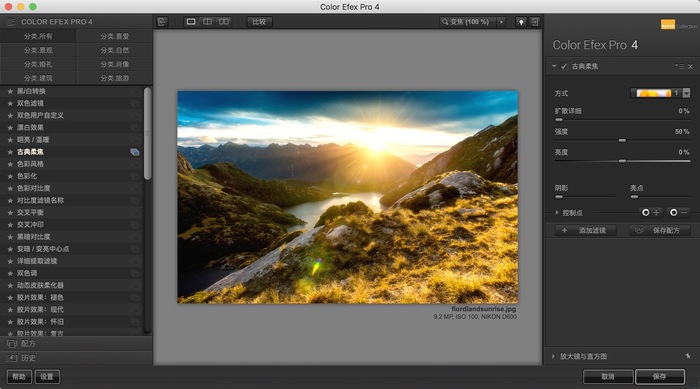The image size is (700, 389).
Task: Toggle favorite star for 双色用户自定义
Action: click(x=10, y=115)
